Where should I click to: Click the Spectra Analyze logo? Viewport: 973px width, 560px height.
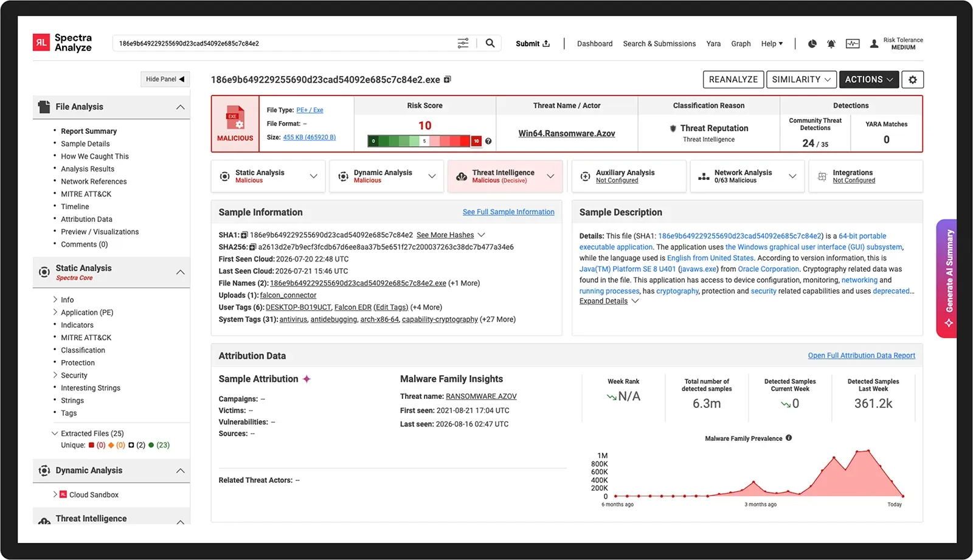62,43
